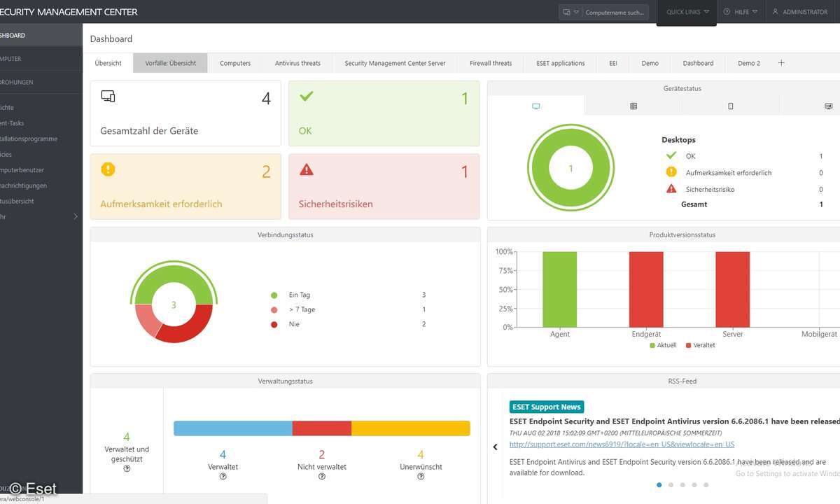Click the Gerätestatus green donut chart

click(x=570, y=169)
